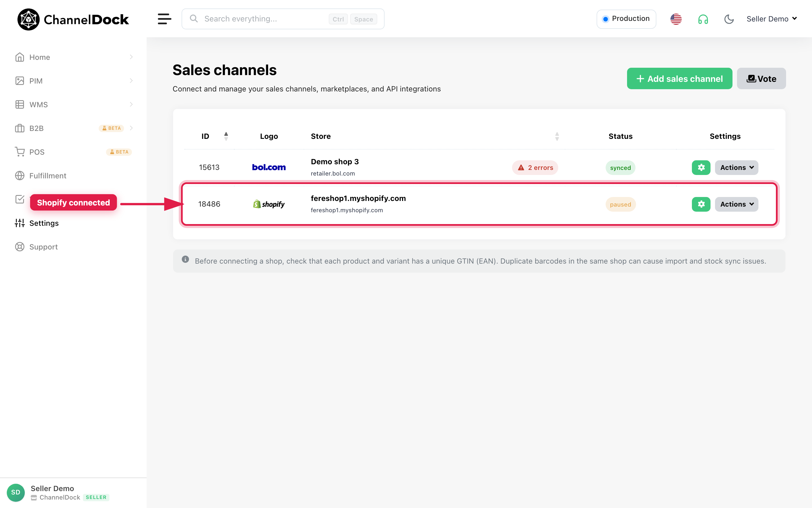Open gear settings for fereshop1 Shopify

[701, 204]
